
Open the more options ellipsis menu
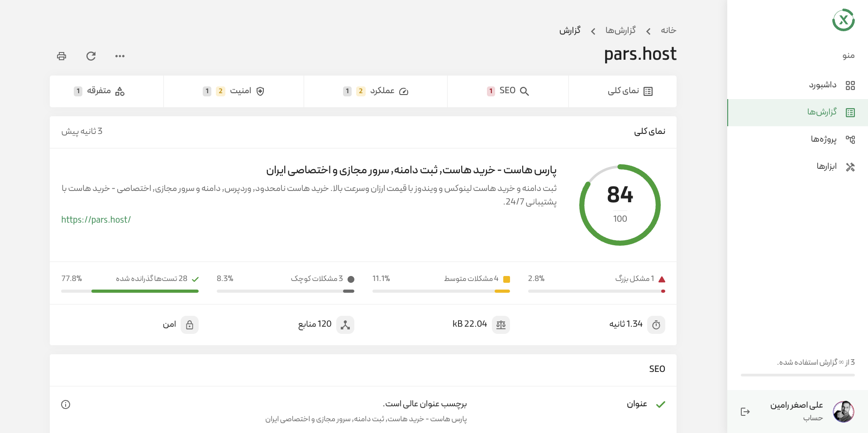(x=119, y=56)
